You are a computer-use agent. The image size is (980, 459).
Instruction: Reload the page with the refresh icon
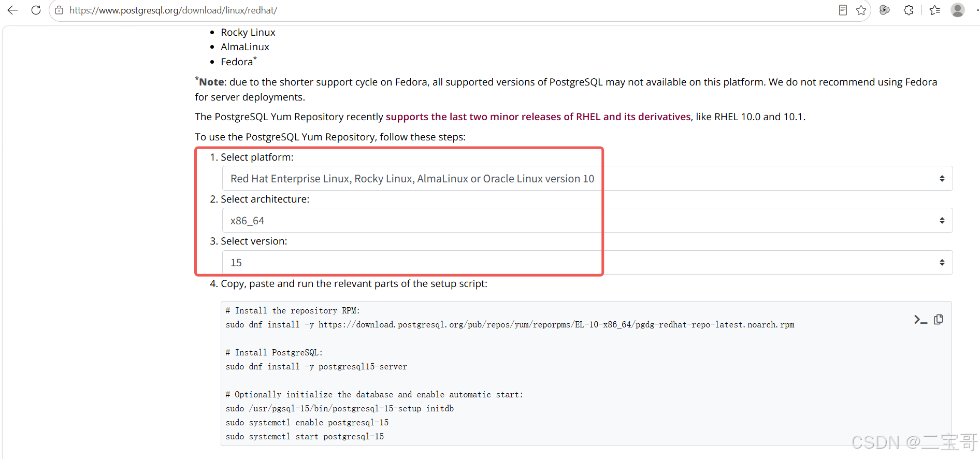click(x=36, y=10)
